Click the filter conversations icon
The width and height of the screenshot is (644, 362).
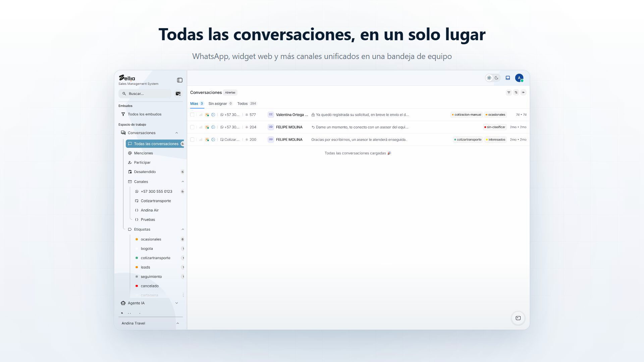pos(509,93)
